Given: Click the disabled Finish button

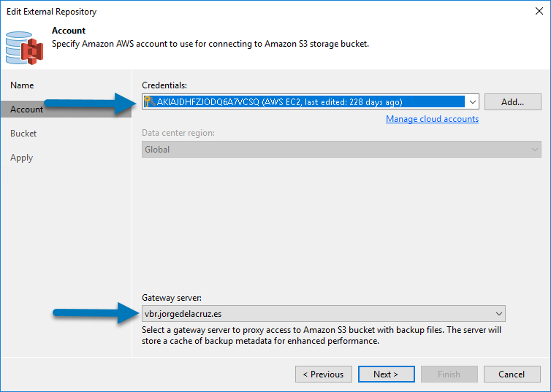Looking at the screenshot, I should (x=449, y=374).
